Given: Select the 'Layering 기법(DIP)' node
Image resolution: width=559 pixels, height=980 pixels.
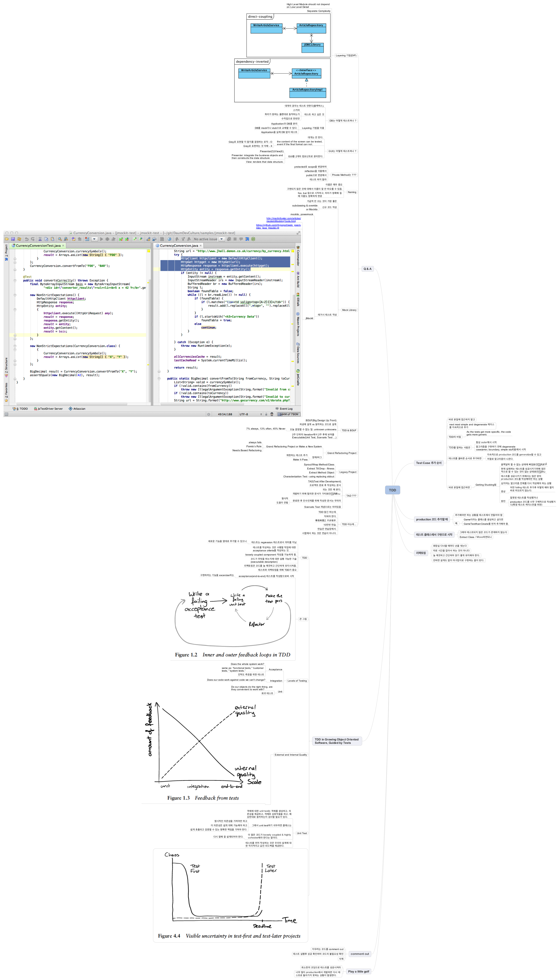Looking at the screenshot, I should [346, 56].
